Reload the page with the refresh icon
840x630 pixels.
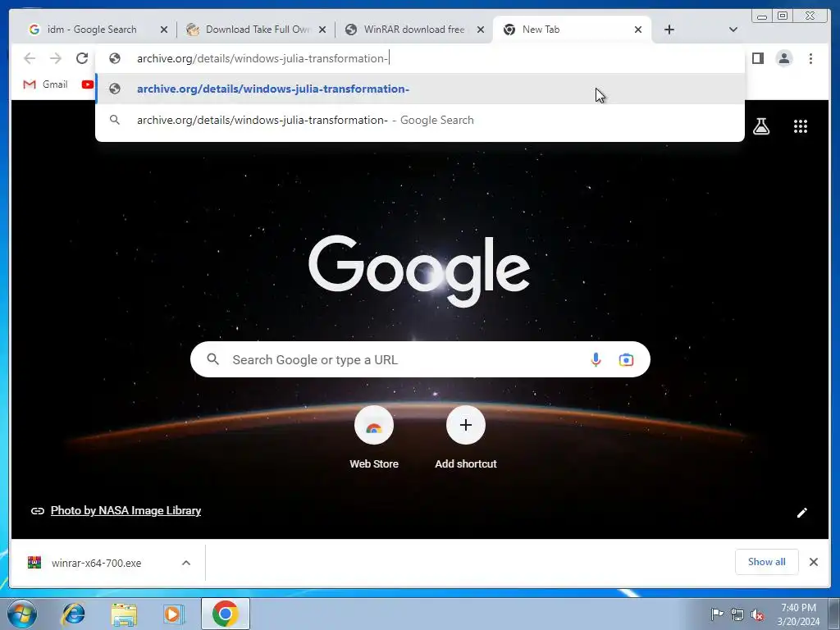(81, 58)
